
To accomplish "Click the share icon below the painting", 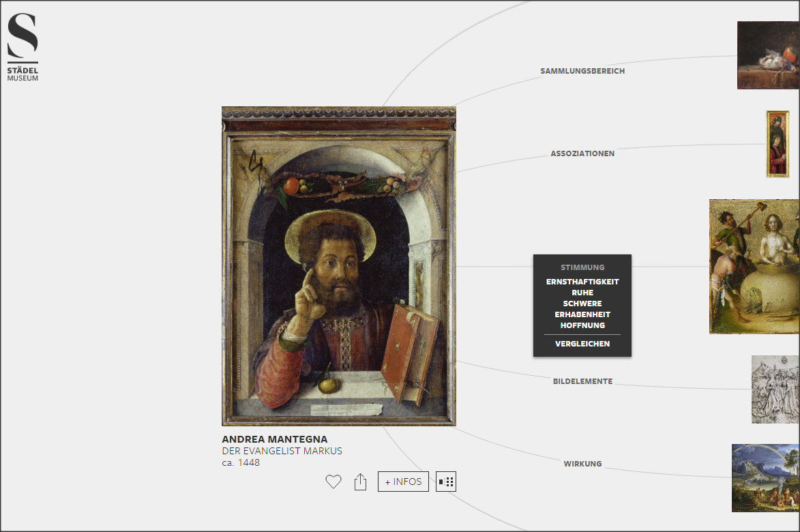I will (x=360, y=482).
